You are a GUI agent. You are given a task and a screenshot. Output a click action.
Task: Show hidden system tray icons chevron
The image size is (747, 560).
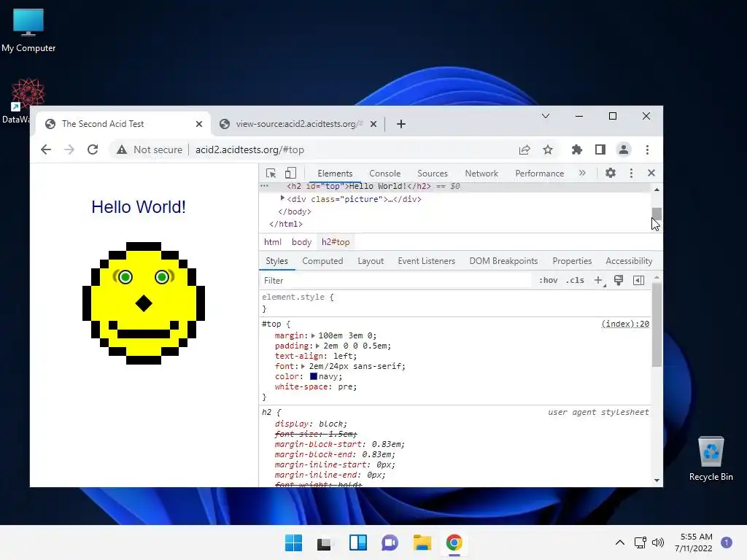pos(620,542)
